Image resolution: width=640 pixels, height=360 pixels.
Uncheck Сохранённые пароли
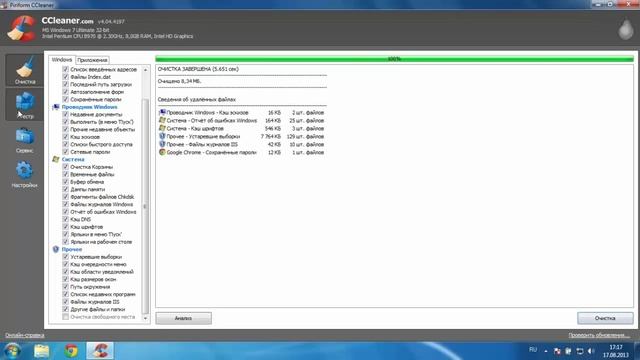click(65, 99)
